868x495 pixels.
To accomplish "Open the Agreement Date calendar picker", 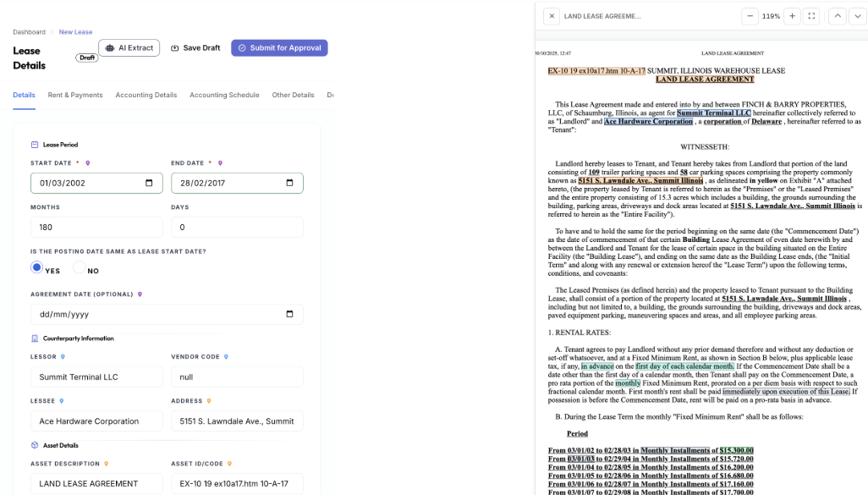I will [289, 314].
